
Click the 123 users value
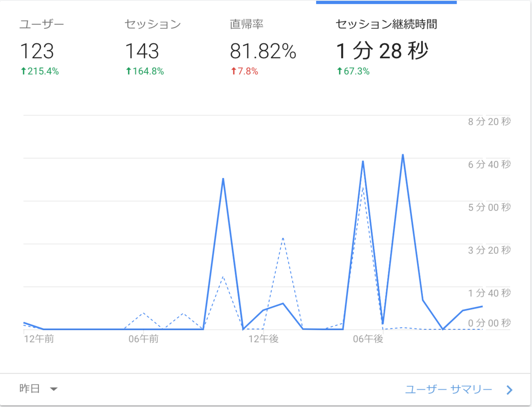37,51
